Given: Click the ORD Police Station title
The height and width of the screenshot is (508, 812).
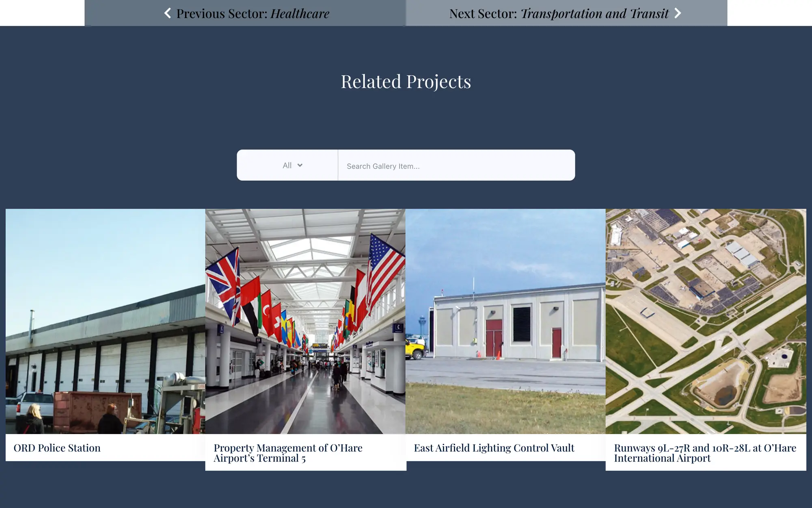Looking at the screenshot, I should 57,448.
